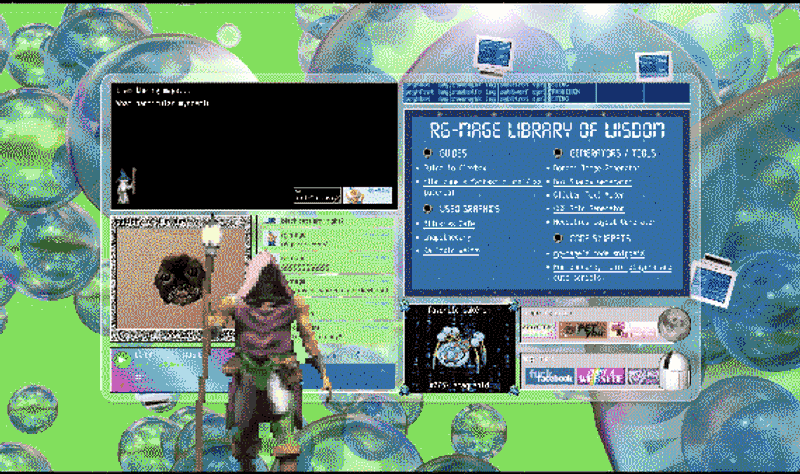Click the Magearna sprite in the black panel

pyautogui.click(x=459, y=348)
